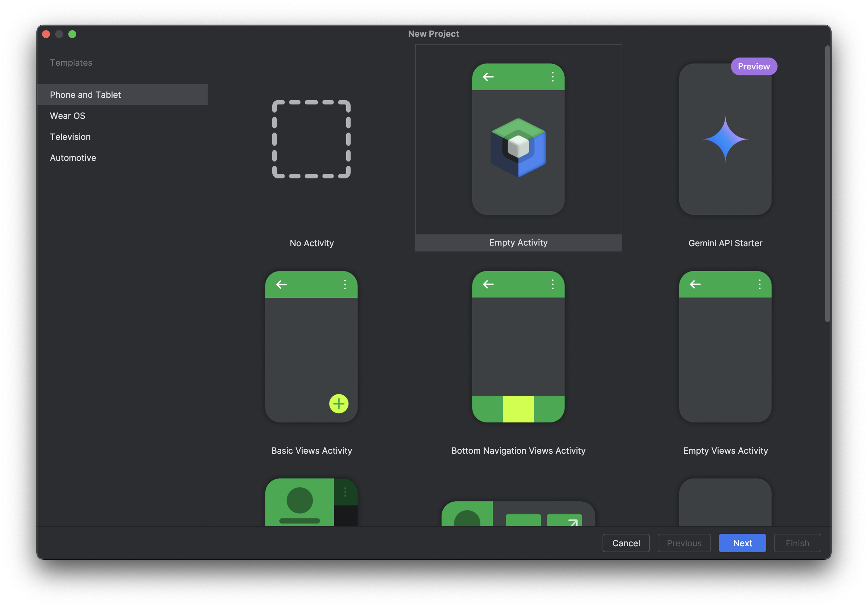Click the purple Preview badge
This screenshot has height=608, width=868.
point(753,67)
